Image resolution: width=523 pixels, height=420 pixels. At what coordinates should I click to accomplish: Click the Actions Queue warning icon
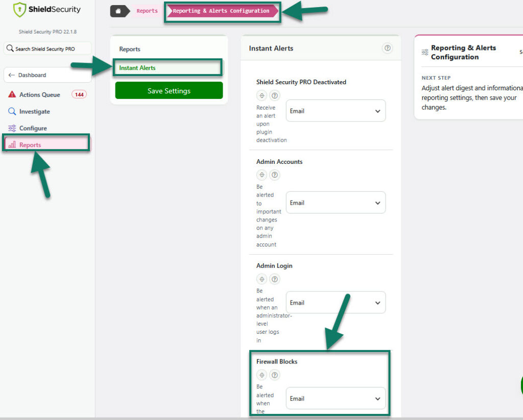pyautogui.click(x=12, y=94)
